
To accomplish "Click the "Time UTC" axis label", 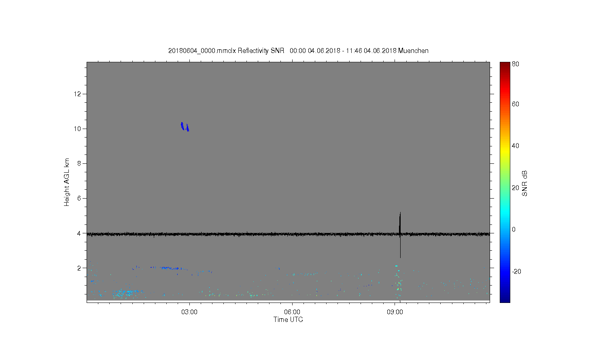I will [288, 320].
